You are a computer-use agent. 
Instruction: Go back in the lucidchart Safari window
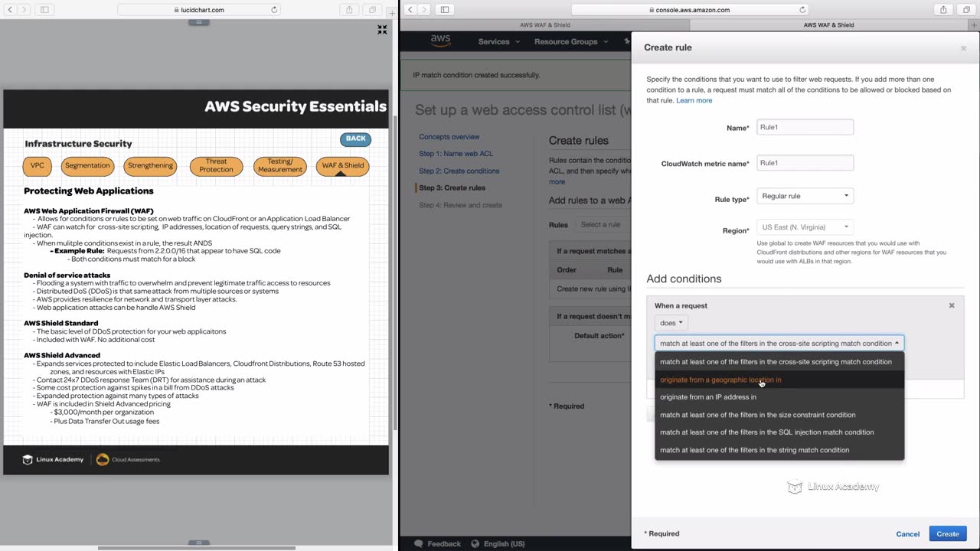coord(10,9)
